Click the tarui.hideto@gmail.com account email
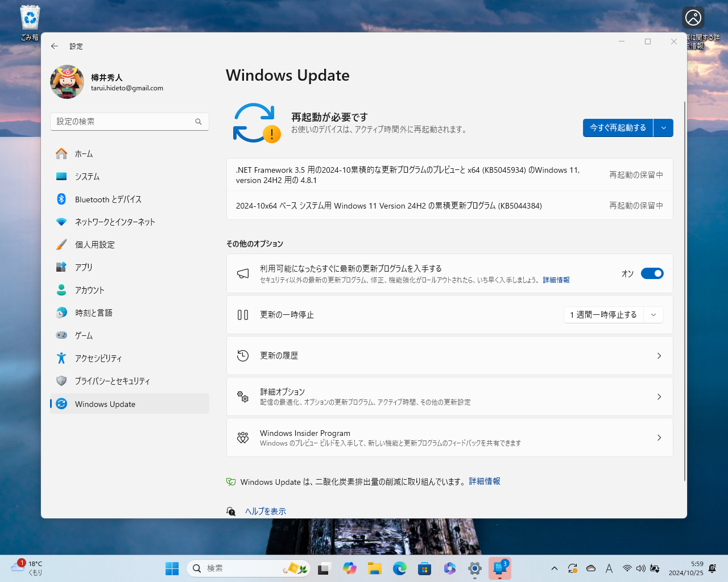 coord(127,88)
